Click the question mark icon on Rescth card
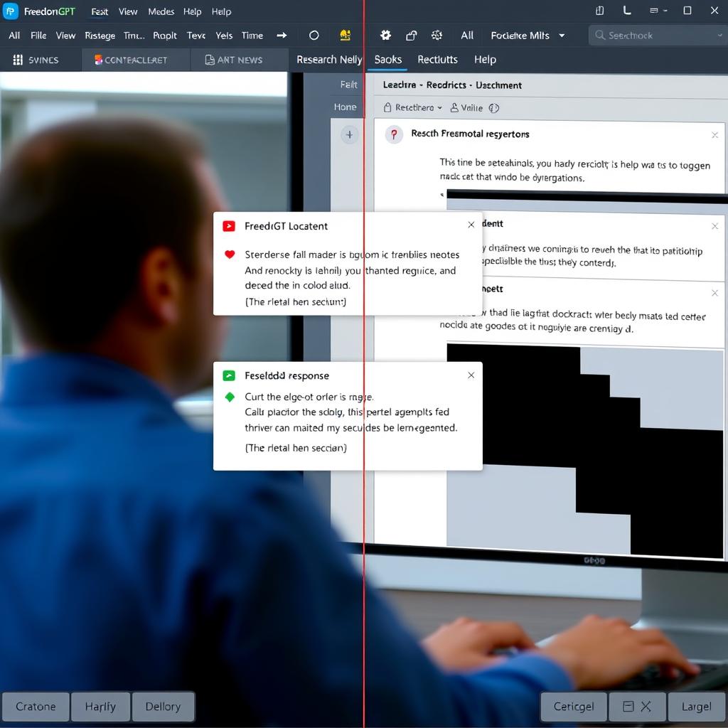 [394, 134]
